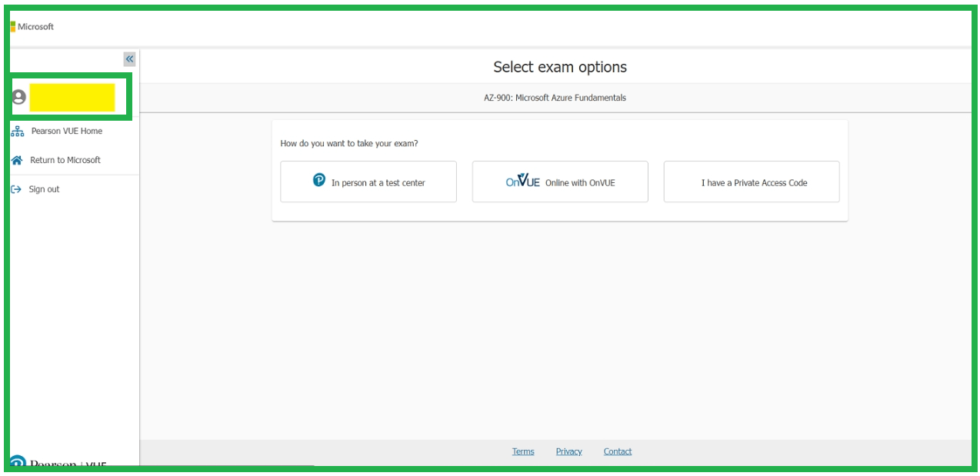Screen dimensions: 980x476
Task: Click the OnVUE logo
Action: click(x=523, y=181)
